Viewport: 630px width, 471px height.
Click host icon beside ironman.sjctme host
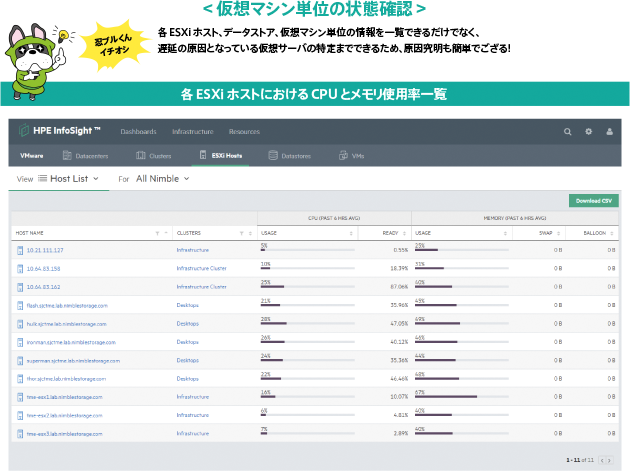click(x=20, y=342)
